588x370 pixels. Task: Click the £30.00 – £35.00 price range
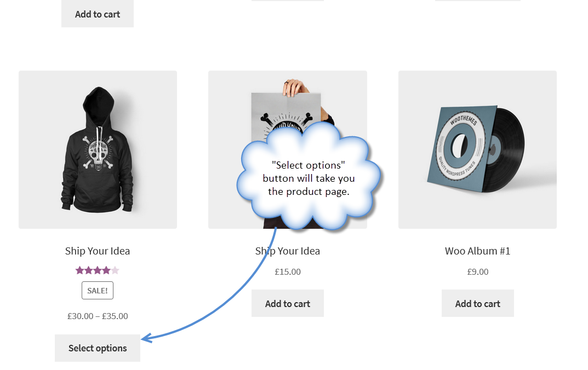coord(97,316)
